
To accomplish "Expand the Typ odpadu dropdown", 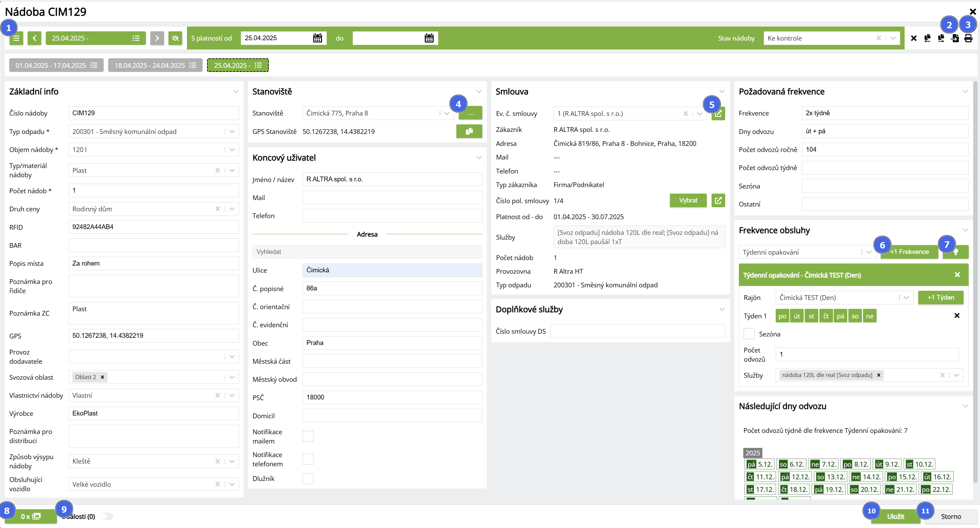I will pyautogui.click(x=232, y=132).
